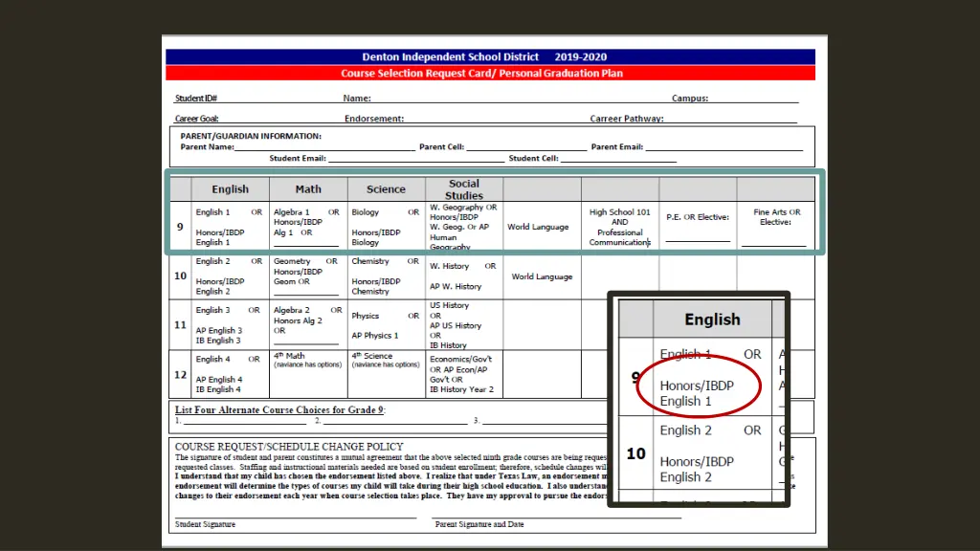Click the Student Email blank line
This screenshot has height=551, width=980.
415,159
